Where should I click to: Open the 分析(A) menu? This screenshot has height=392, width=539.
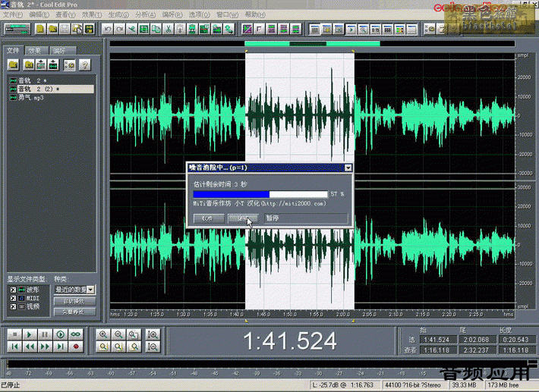click(145, 14)
